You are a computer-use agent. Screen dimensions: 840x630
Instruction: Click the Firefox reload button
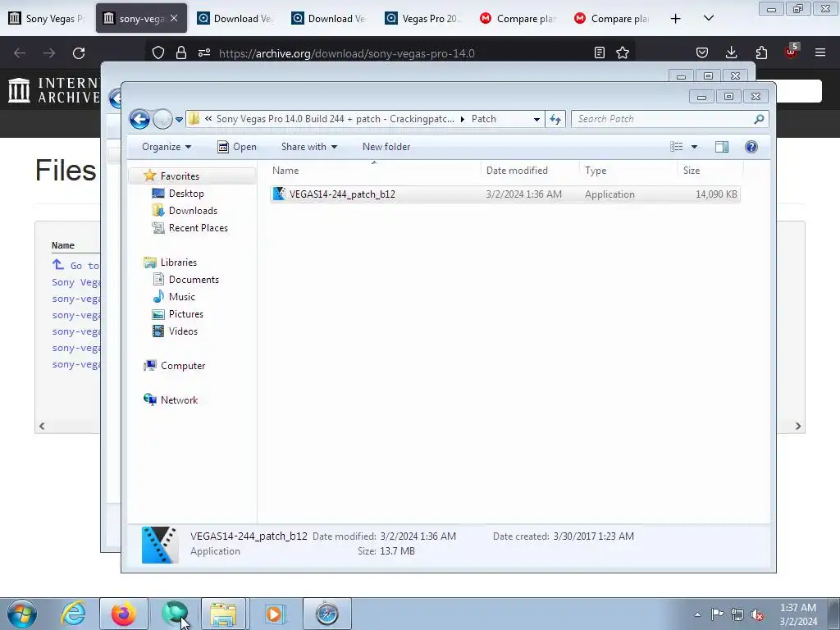tap(79, 53)
